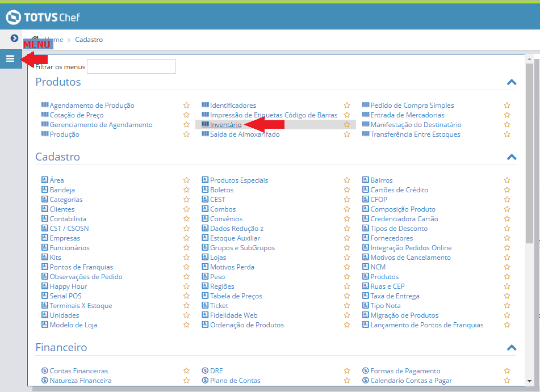This screenshot has height=392, width=540.
Task: Select the Ordenação de Produtos entry
Action: [x=247, y=324]
